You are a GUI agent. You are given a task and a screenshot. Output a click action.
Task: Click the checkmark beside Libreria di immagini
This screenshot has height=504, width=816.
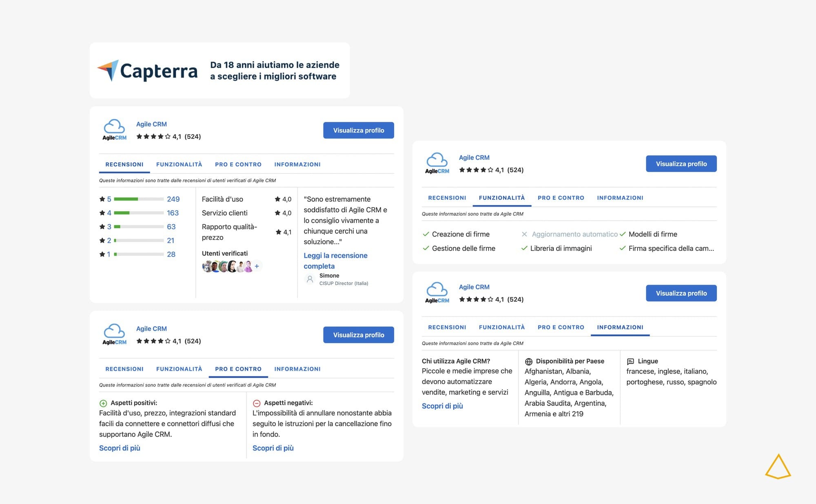[x=524, y=248]
